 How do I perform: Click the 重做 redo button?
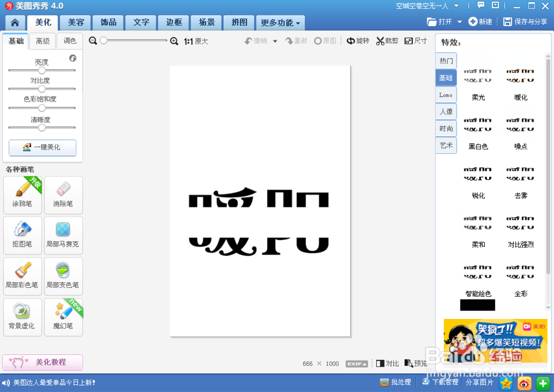[x=296, y=41]
